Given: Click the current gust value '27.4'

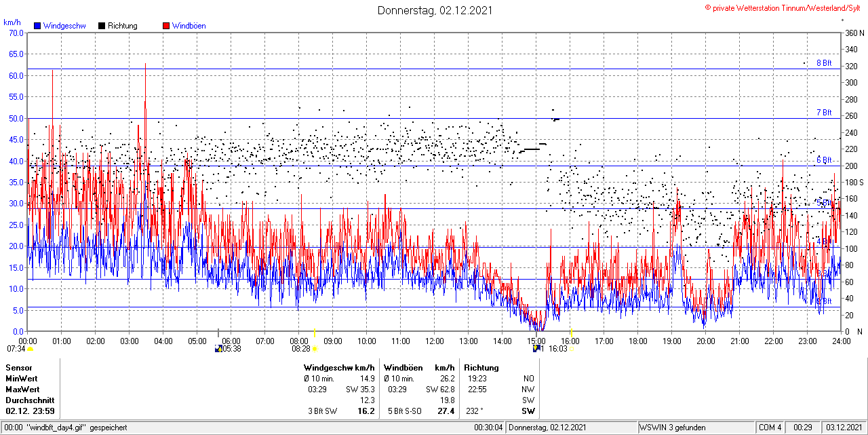Looking at the screenshot, I should point(446,411).
